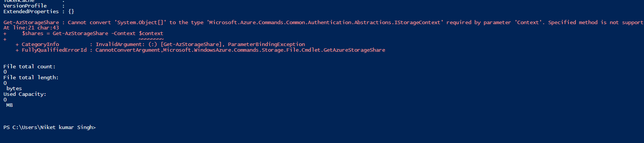Click the PS C:\Users\Niket kumar Singh> prompt
The height and width of the screenshot is (143, 644).
pos(50,128)
